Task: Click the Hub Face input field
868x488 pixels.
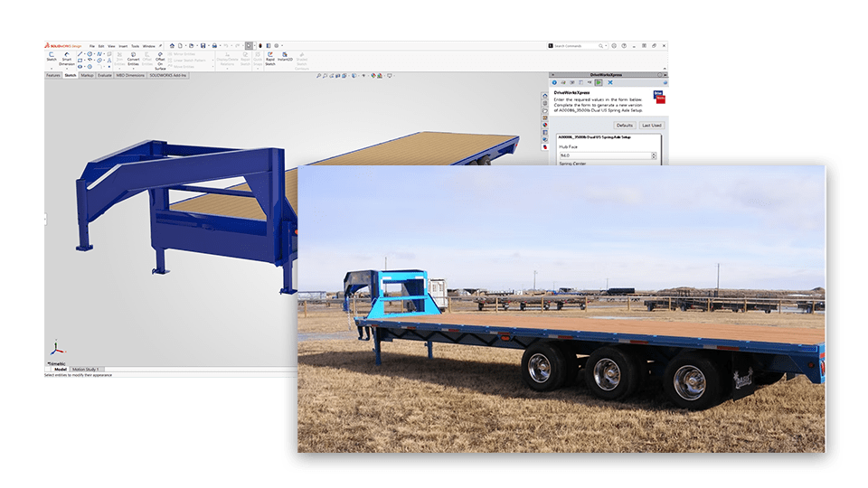Action: [604, 155]
